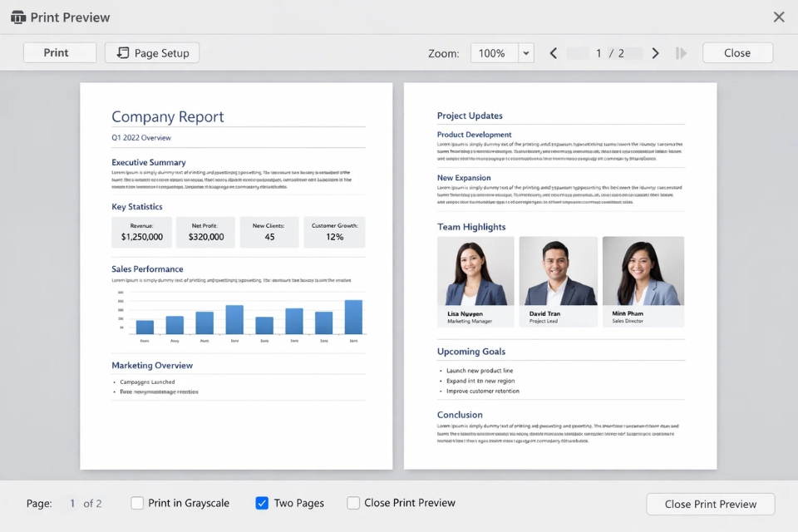This screenshot has height=532, width=798.
Task: Click the bottom Close Print Preview button
Action: 710,504
